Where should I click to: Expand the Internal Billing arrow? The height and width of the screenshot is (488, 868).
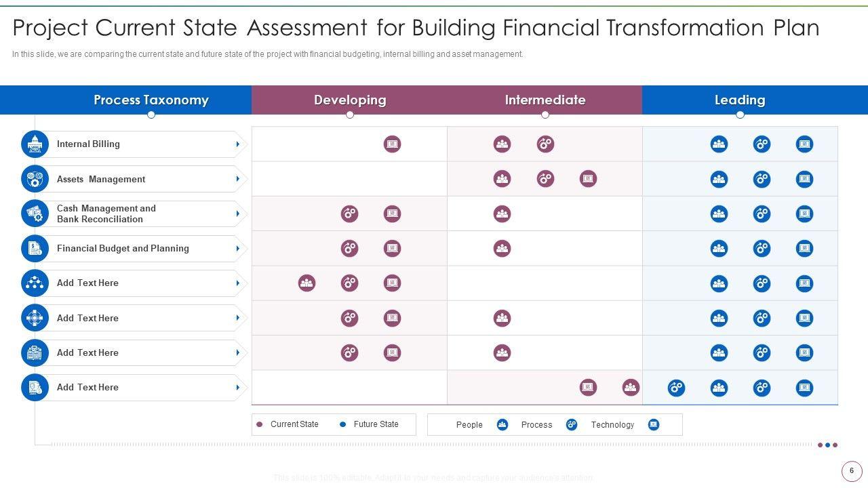(237, 144)
